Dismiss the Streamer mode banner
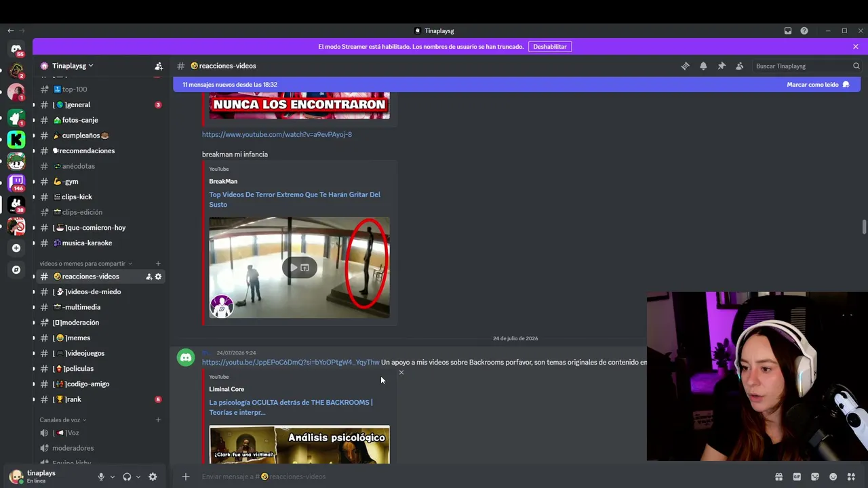This screenshot has width=868, height=488. 856,47
